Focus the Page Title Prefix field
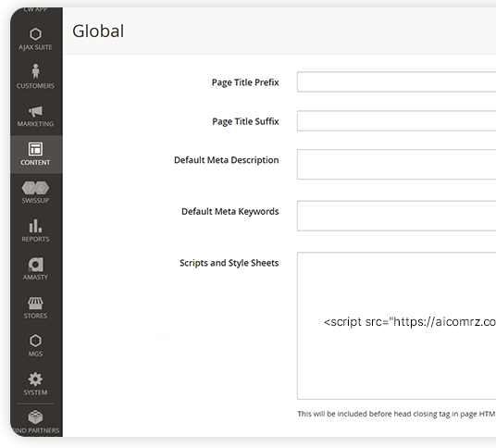 pyautogui.click(x=396, y=82)
